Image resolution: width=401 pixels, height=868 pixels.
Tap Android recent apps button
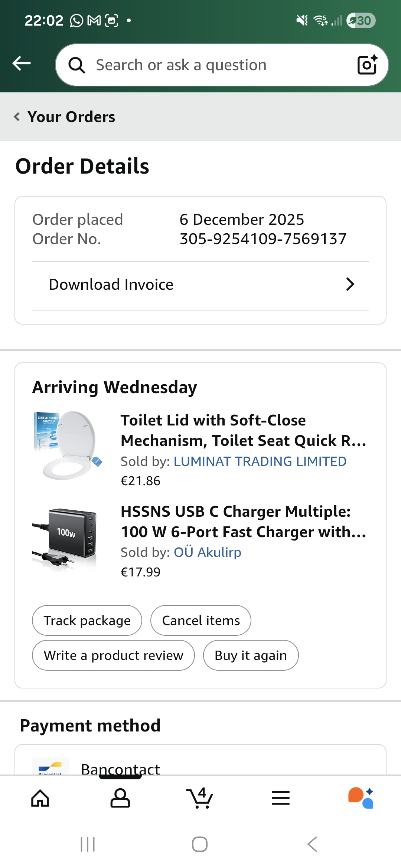(x=88, y=845)
